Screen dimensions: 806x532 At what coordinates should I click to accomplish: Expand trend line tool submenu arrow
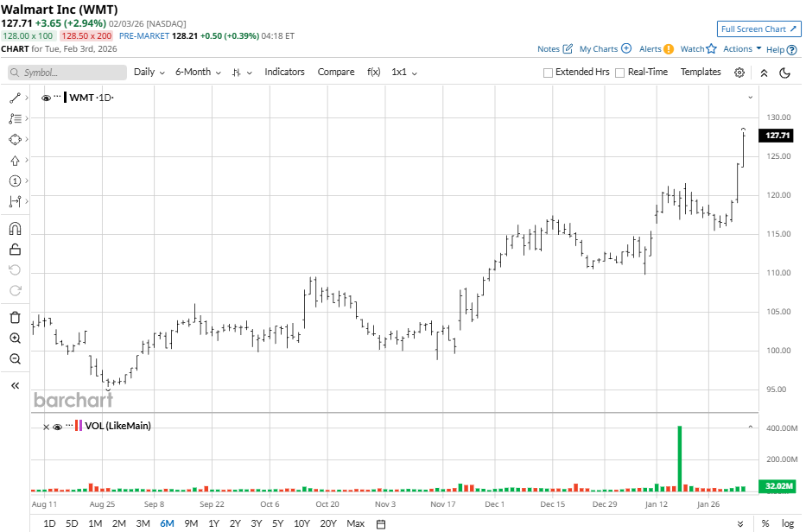pyautogui.click(x=27, y=98)
